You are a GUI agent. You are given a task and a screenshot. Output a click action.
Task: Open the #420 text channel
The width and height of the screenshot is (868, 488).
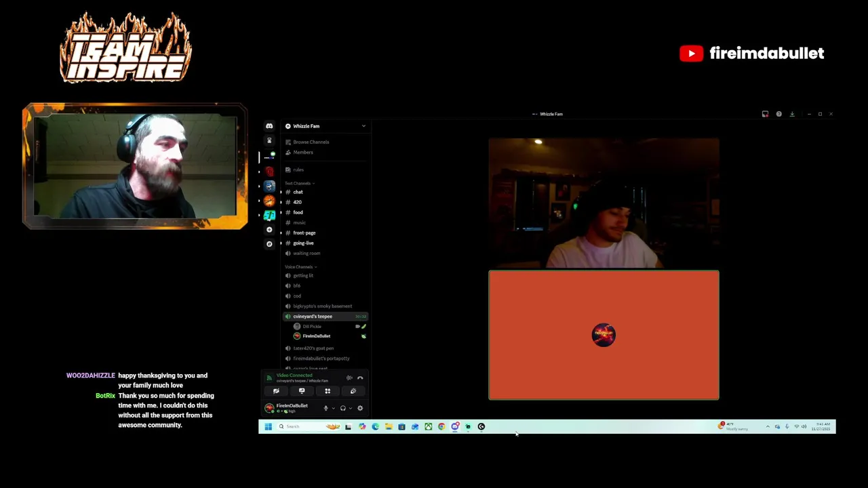pyautogui.click(x=325, y=202)
